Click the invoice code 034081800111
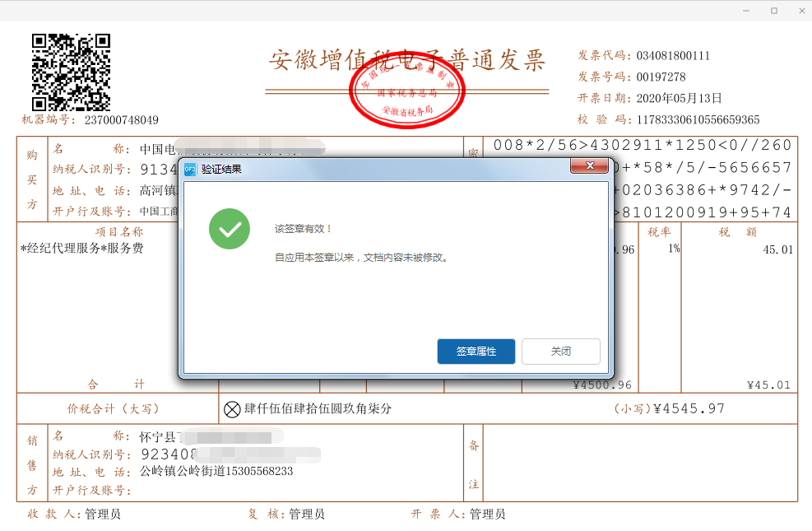 [x=673, y=55]
